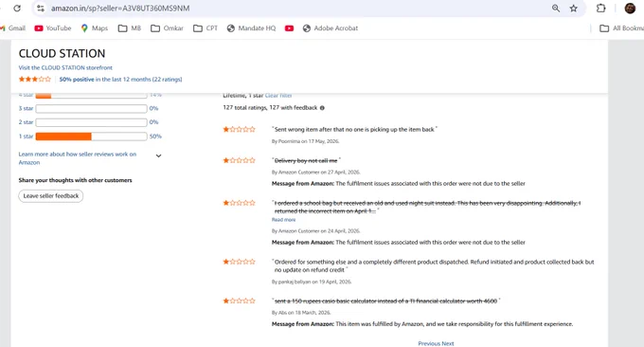Viewport: 644px width, 347px height.
Task: Go to the Previous reviews page
Action: coord(429,343)
